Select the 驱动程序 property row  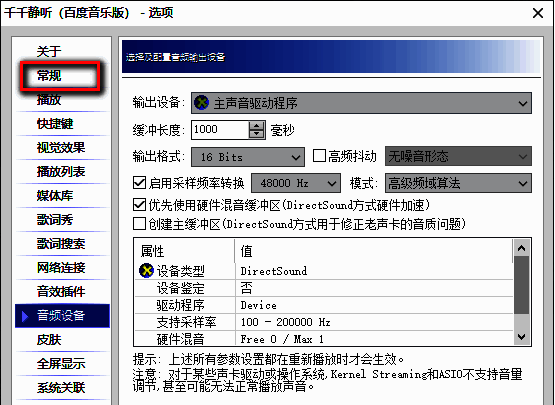pyautogui.click(x=324, y=305)
